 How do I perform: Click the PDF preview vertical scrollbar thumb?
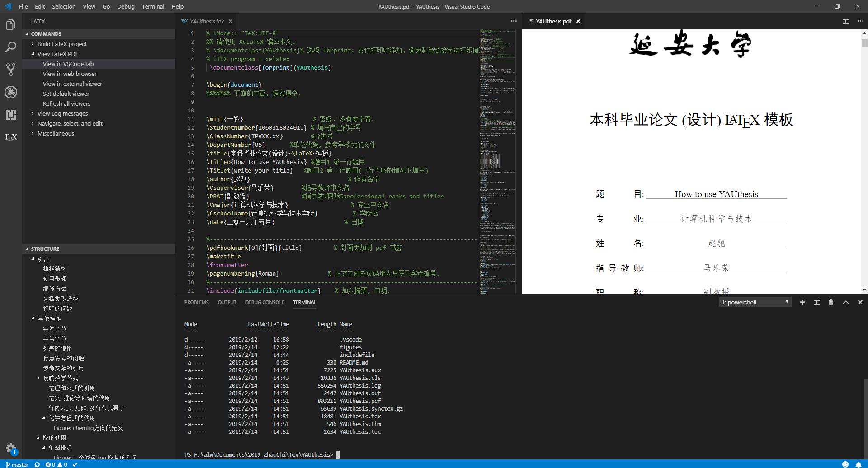point(864,43)
